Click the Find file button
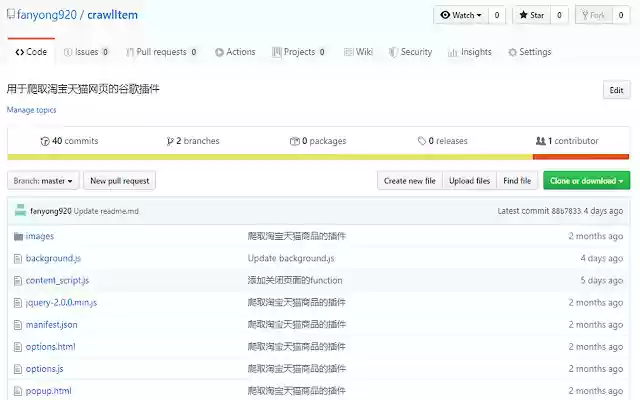 click(517, 181)
